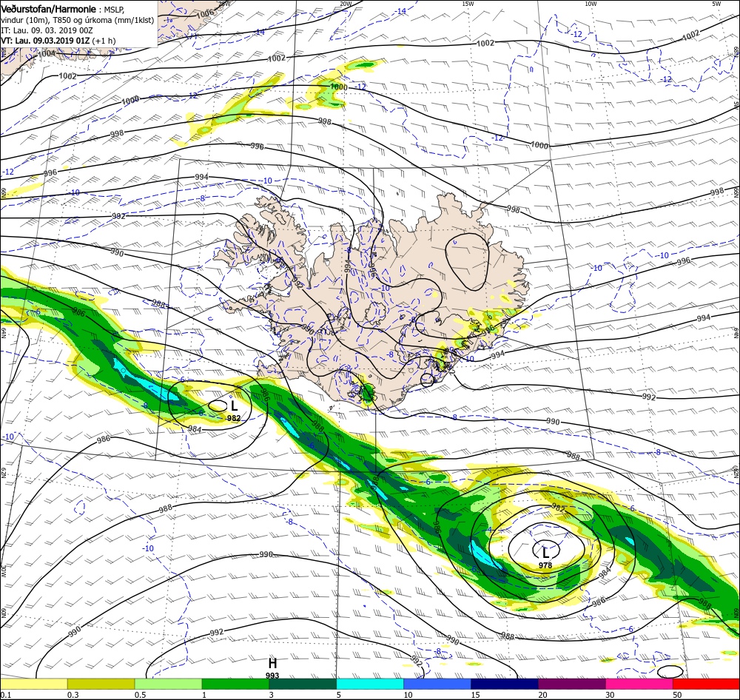740x700 pixels.
Task: Click the green 1 mm legend swatch
Action: point(235,684)
